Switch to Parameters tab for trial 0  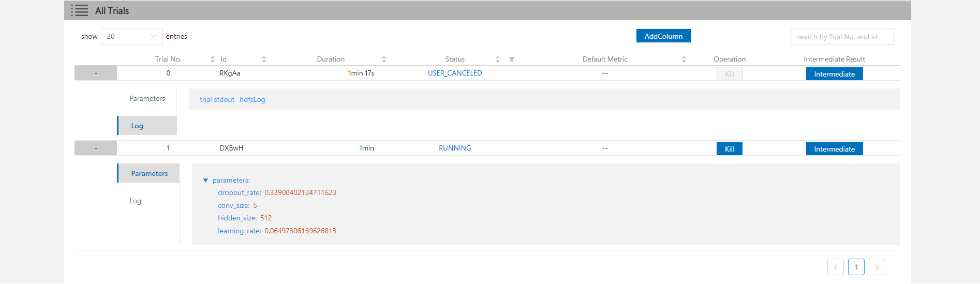tap(147, 98)
